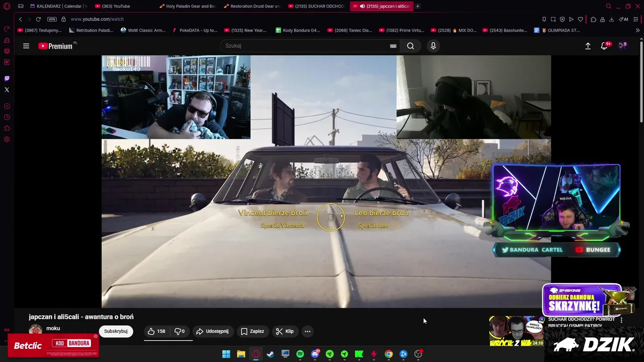Open Discord from taskbar
The image size is (644, 362).
point(315,354)
